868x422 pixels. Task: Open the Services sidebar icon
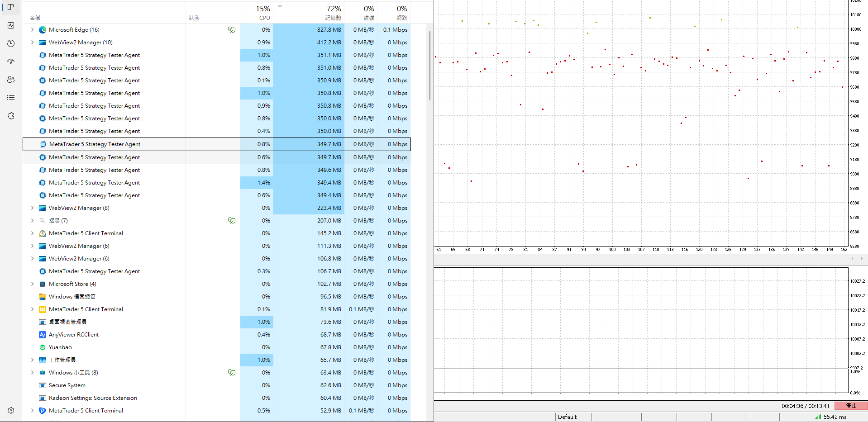pyautogui.click(x=11, y=116)
